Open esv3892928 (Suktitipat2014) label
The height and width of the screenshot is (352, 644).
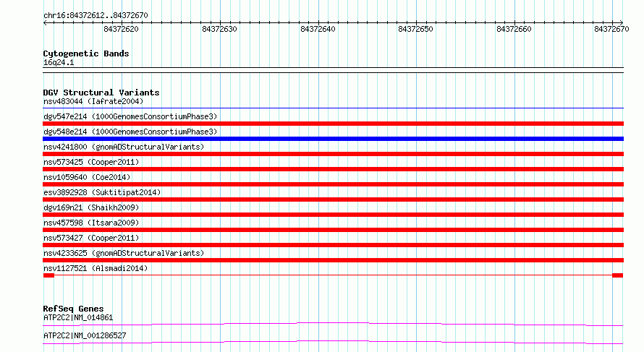[102, 192]
